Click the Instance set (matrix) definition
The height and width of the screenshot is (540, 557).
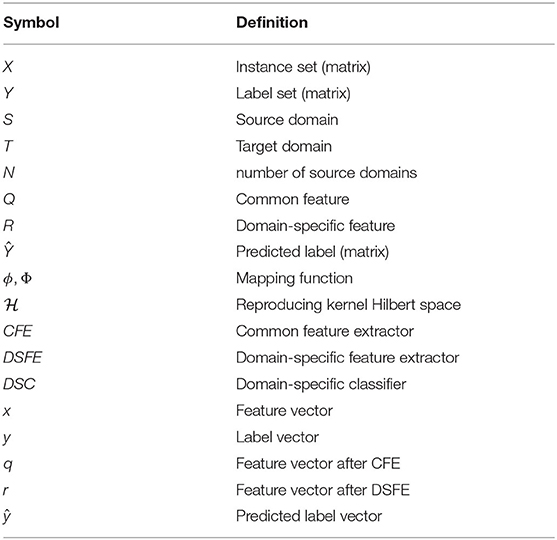(303, 67)
